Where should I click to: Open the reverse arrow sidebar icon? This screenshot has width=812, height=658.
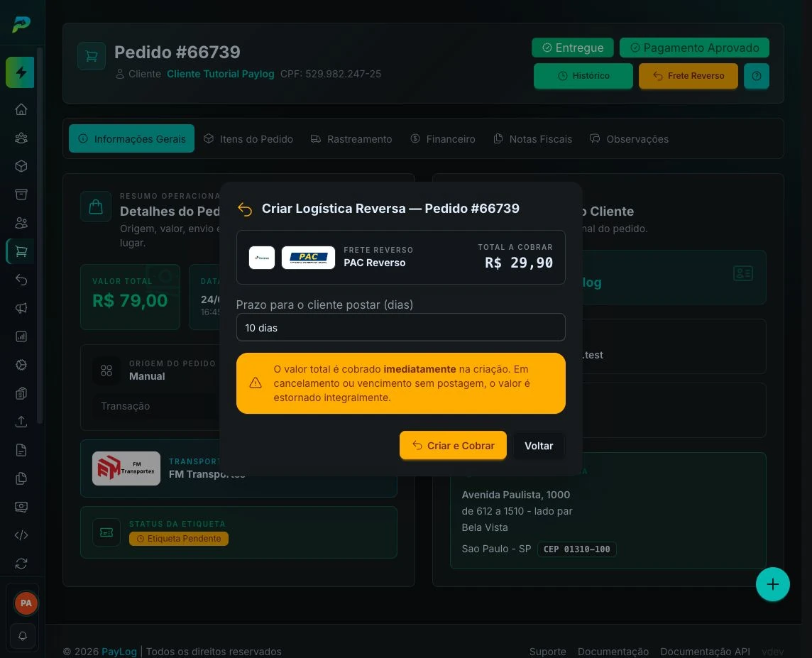click(x=21, y=280)
